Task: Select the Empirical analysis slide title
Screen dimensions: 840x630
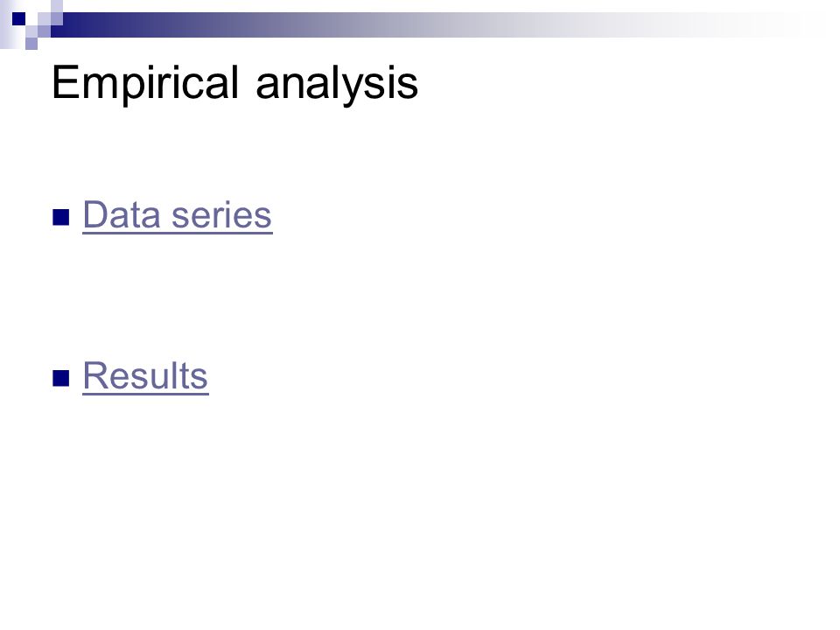Action: point(234,83)
